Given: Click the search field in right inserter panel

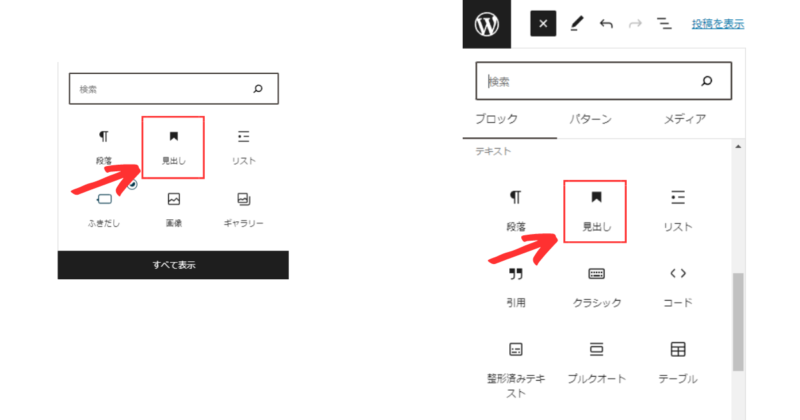Looking at the screenshot, I should click(604, 81).
